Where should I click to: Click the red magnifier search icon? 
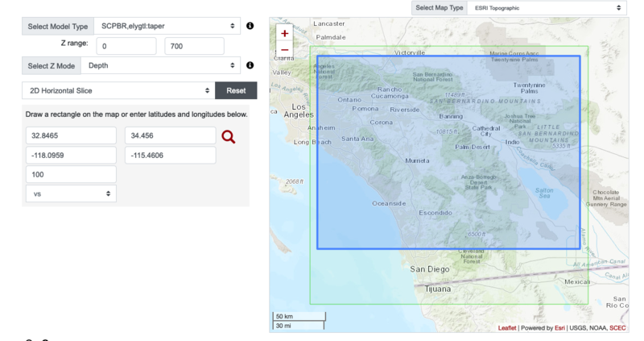tap(229, 136)
